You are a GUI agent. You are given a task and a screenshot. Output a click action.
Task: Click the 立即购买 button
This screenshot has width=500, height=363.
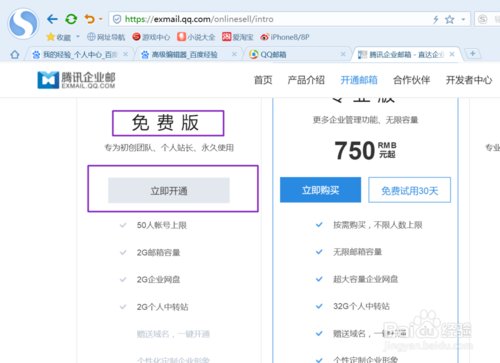point(320,190)
